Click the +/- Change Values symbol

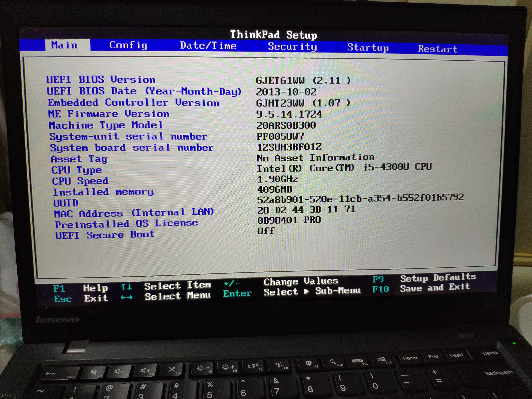coord(232,284)
